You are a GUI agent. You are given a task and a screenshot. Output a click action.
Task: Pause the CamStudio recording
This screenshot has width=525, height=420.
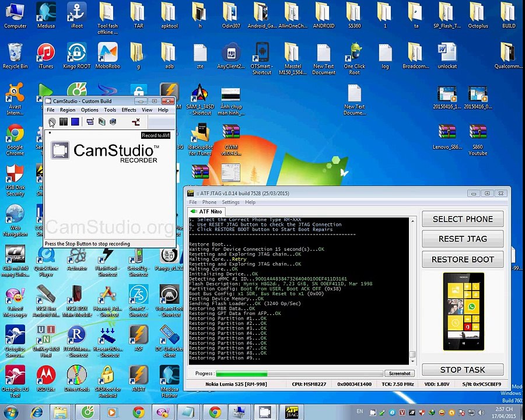point(64,122)
